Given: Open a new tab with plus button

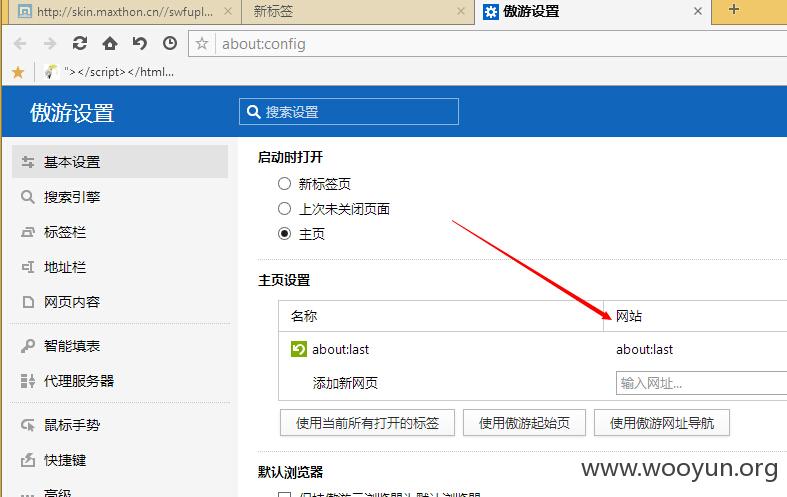Looking at the screenshot, I should tap(733, 10).
